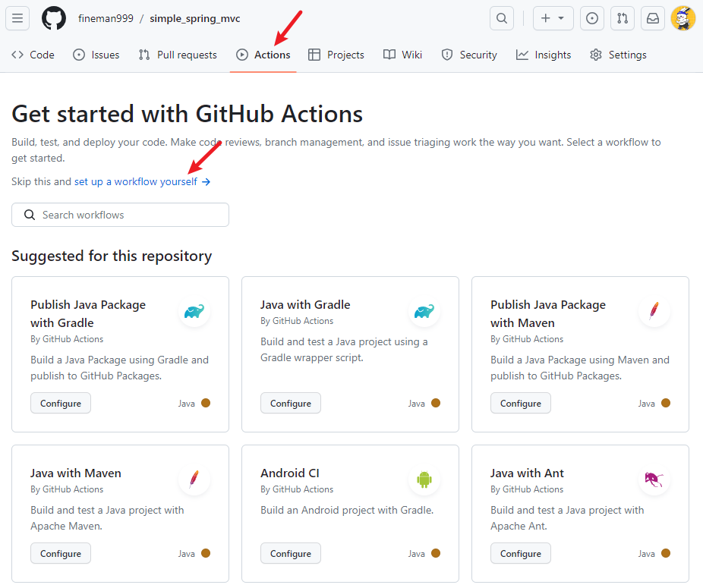This screenshot has width=703, height=588.
Task: Open the Insights tab
Action: (x=544, y=55)
